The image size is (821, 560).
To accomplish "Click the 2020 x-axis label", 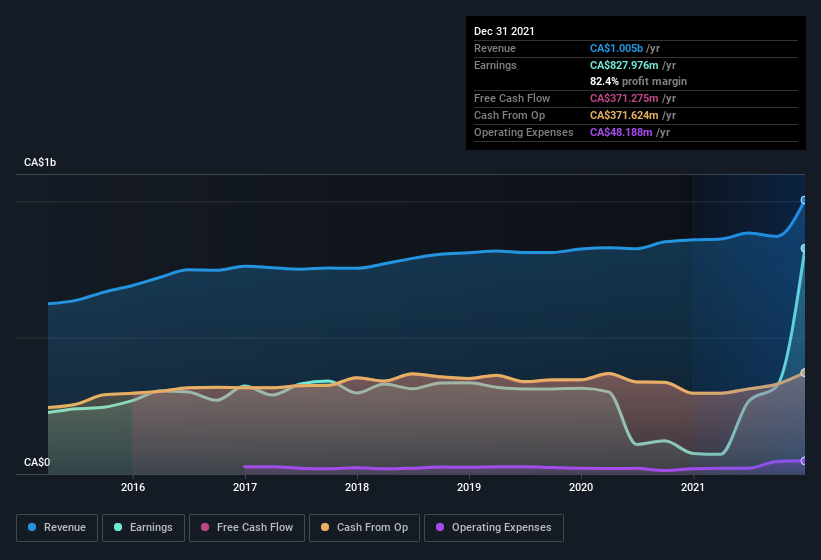I will tap(581, 487).
